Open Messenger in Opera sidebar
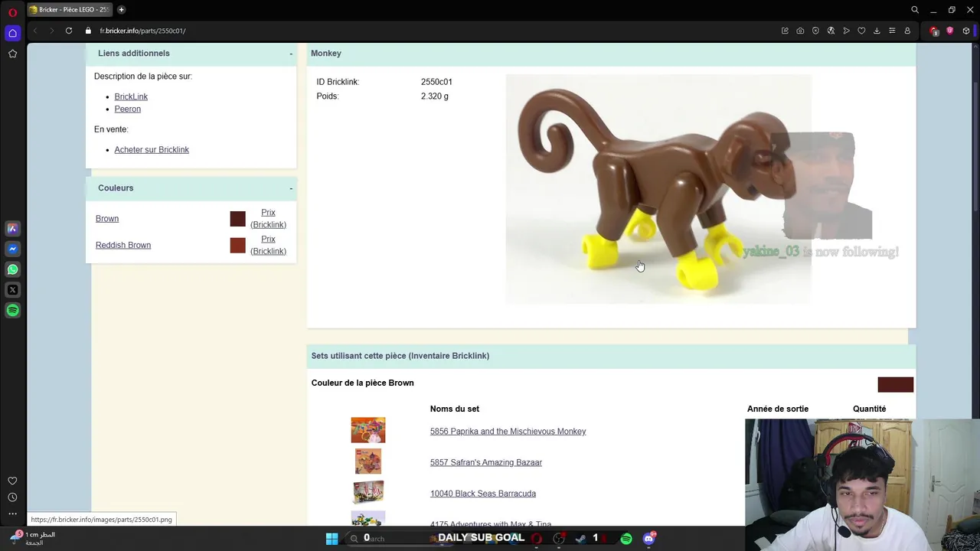Viewport: 980px width, 551px height. pos(12,249)
